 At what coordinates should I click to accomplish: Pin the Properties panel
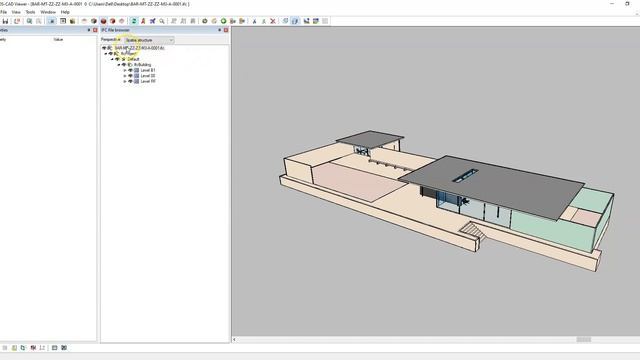click(x=89, y=30)
